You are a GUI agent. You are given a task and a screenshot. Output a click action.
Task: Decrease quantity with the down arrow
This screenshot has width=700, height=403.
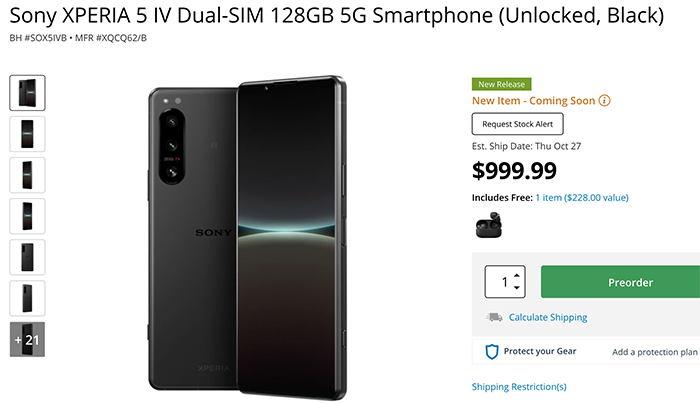[x=517, y=288]
